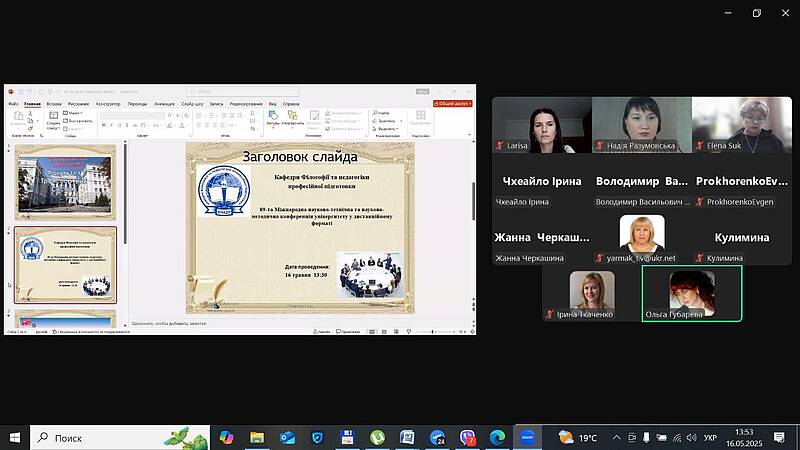Open Zoom app from the taskbar
Image resolution: width=800 pixels, height=450 pixels.
pos(526,437)
